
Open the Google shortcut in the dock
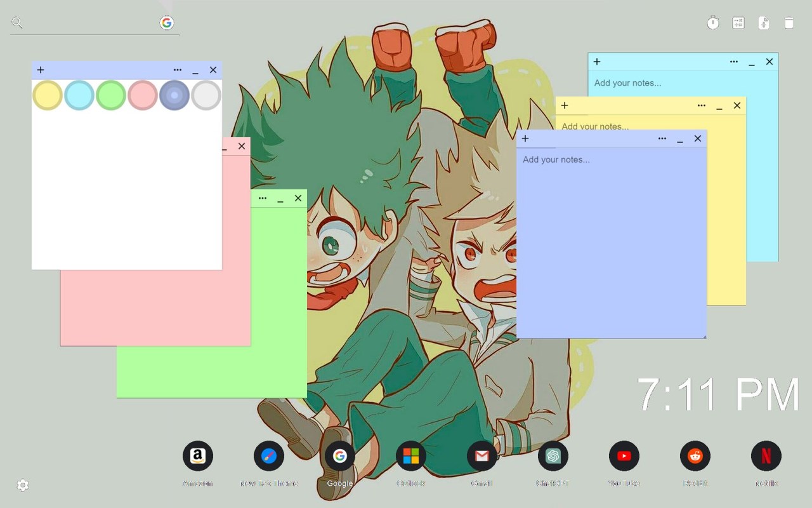click(x=340, y=456)
